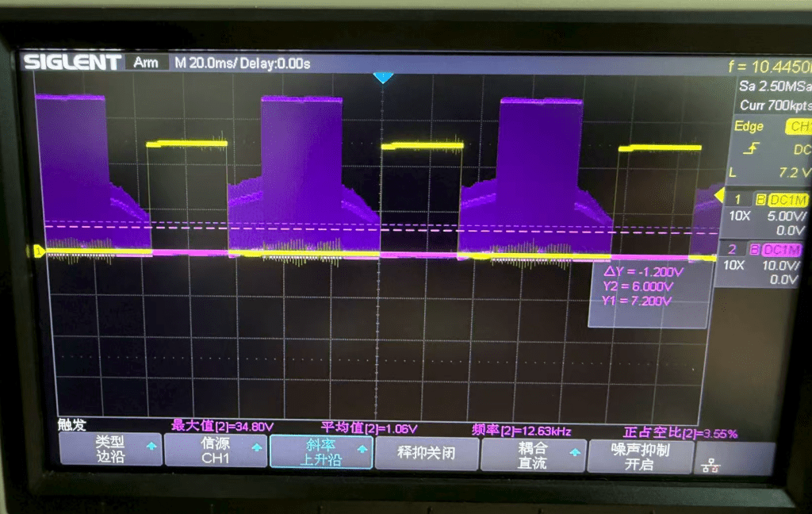Open the 类型 trigger type menu
Viewport: 812px width, 514px height.
(x=110, y=455)
